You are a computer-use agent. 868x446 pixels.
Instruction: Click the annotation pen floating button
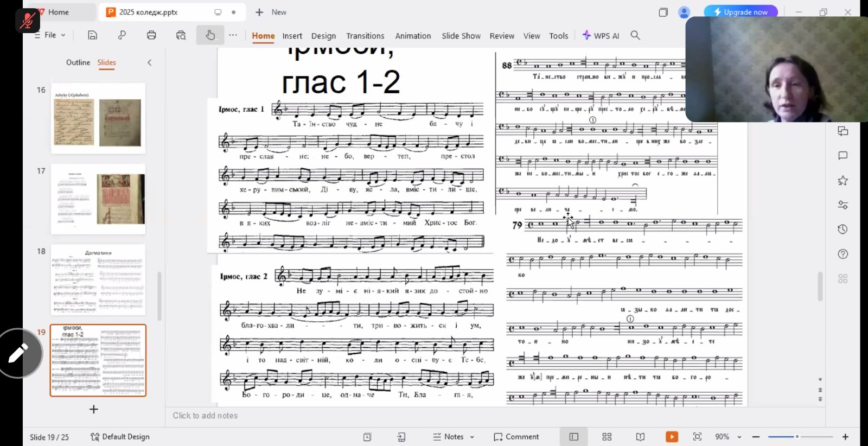click(18, 353)
